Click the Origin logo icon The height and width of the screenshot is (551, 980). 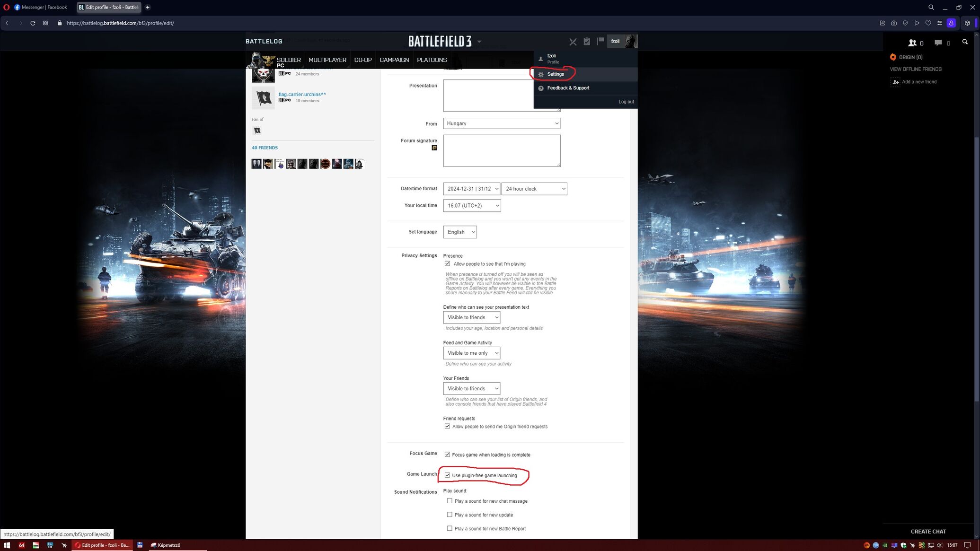[893, 57]
